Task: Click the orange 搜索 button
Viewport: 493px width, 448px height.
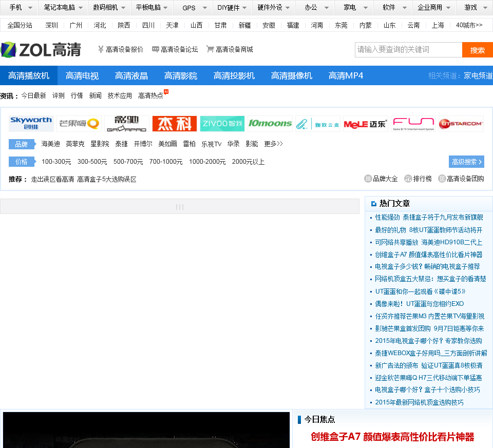Action: (477, 50)
